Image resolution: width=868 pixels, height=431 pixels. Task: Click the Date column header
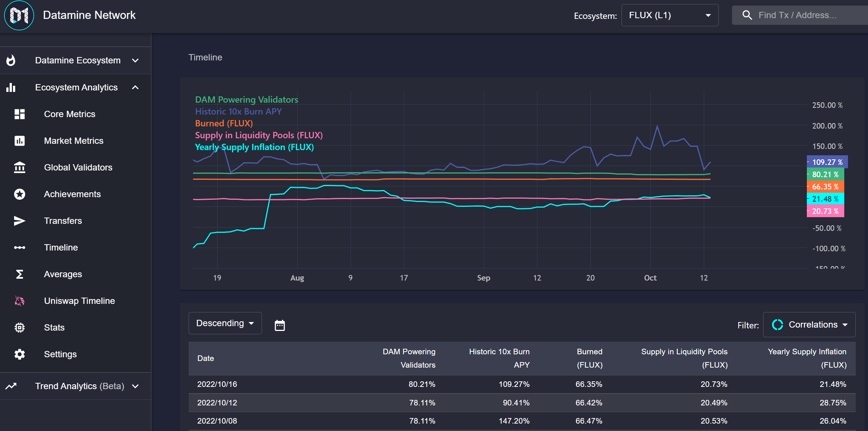pyautogui.click(x=206, y=358)
